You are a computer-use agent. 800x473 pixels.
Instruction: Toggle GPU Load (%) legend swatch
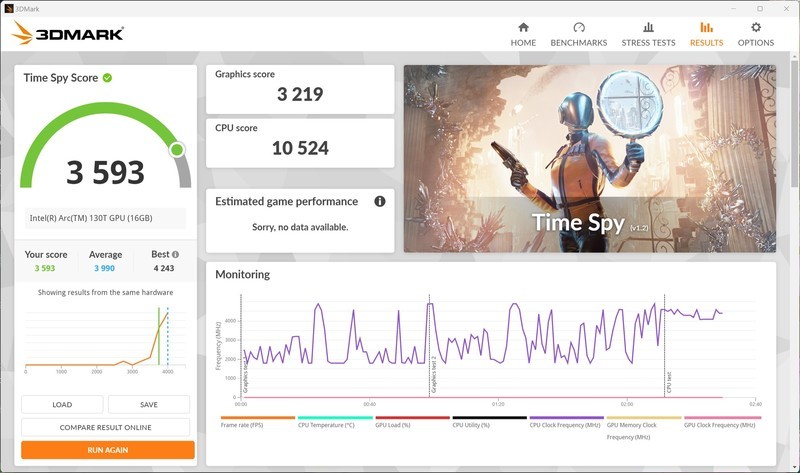coord(412,417)
